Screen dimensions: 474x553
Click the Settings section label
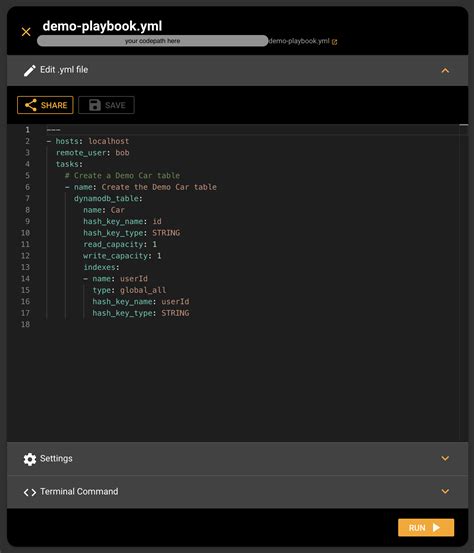tap(56, 458)
